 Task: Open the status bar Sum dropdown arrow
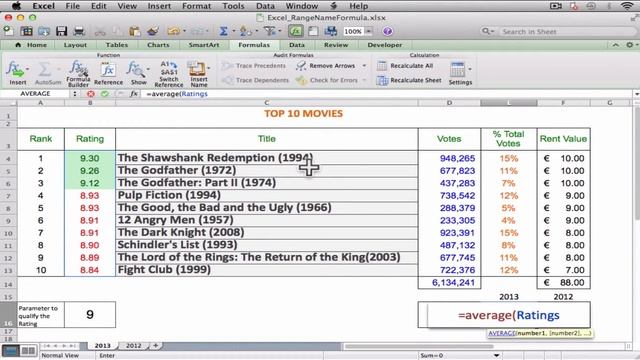[x=496, y=356]
